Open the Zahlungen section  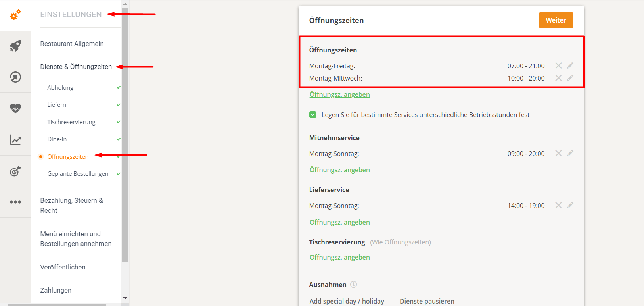pyautogui.click(x=56, y=290)
